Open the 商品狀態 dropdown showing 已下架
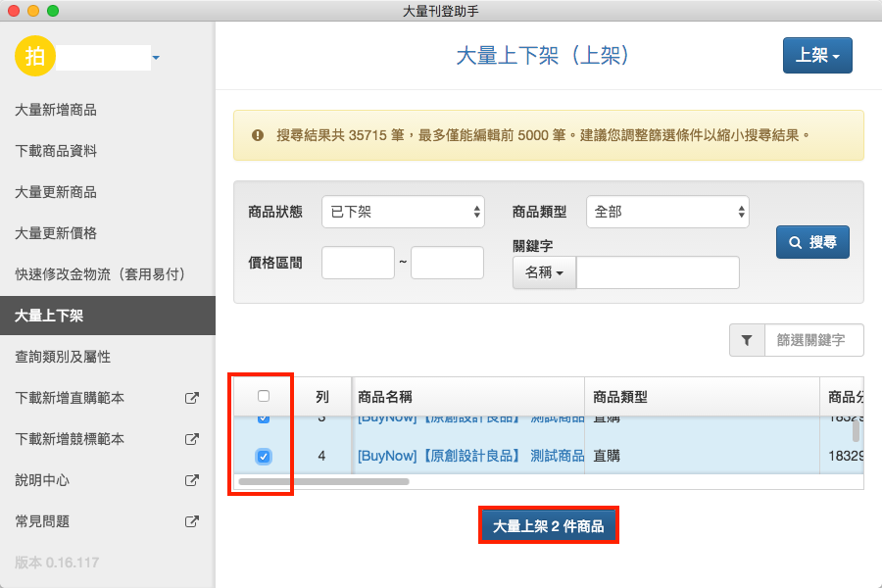Viewport: 882px width, 588px height. click(404, 212)
